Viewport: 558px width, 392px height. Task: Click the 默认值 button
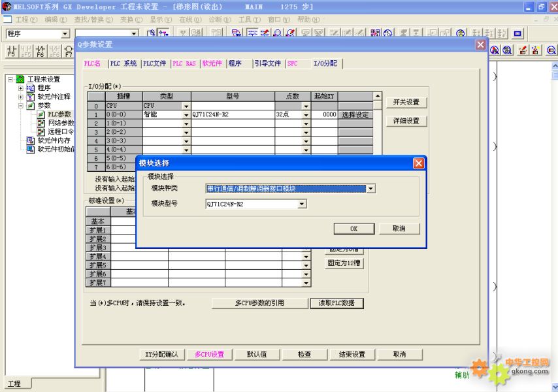coord(257,354)
